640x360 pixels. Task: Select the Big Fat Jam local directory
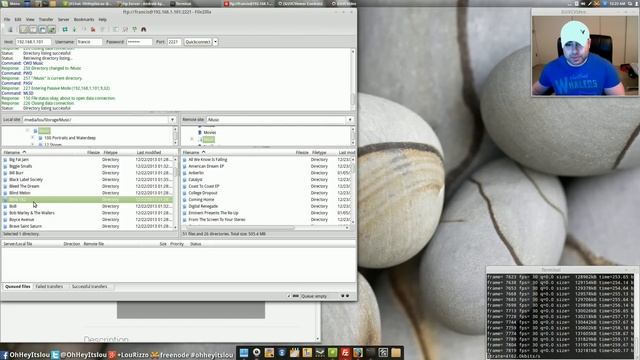tap(19, 160)
